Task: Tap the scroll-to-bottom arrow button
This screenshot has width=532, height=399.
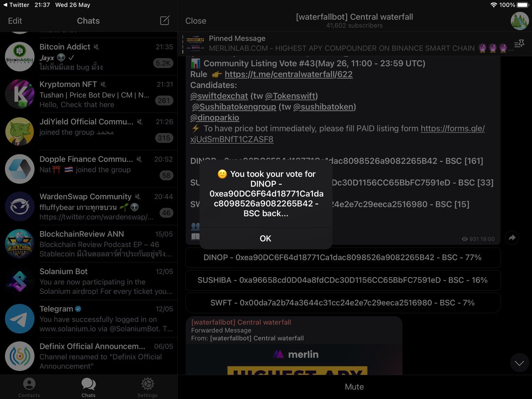Action: (519, 363)
